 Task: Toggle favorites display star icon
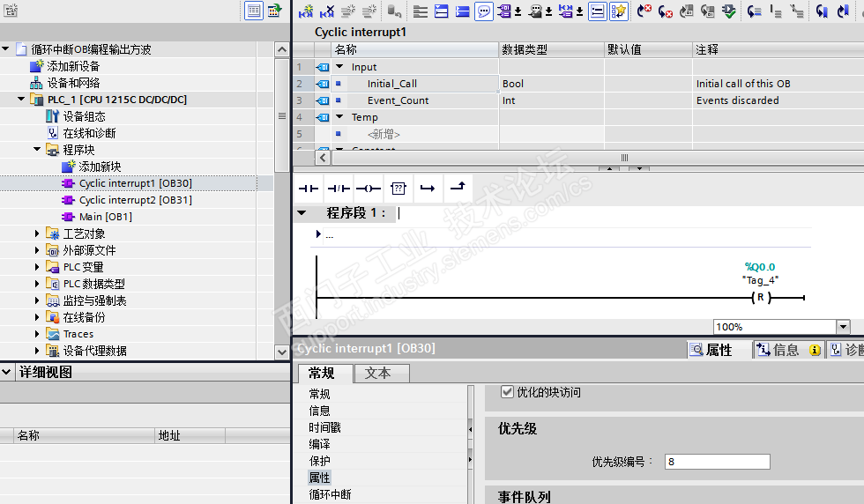tap(619, 11)
